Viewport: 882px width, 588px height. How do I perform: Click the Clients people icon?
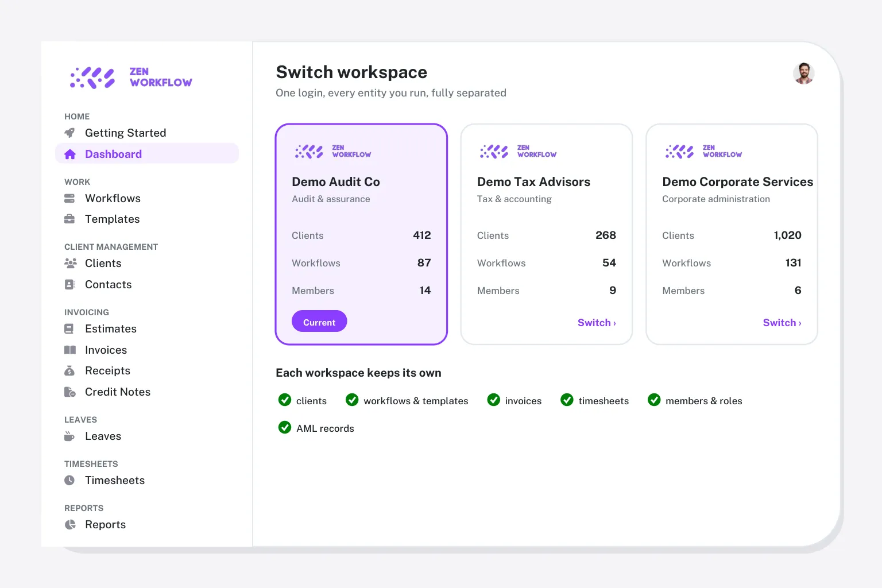point(71,264)
